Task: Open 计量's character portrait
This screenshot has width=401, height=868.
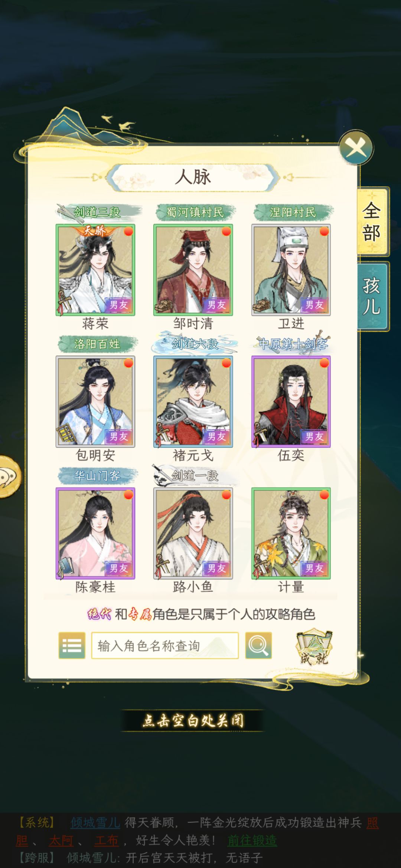Action: [x=291, y=533]
